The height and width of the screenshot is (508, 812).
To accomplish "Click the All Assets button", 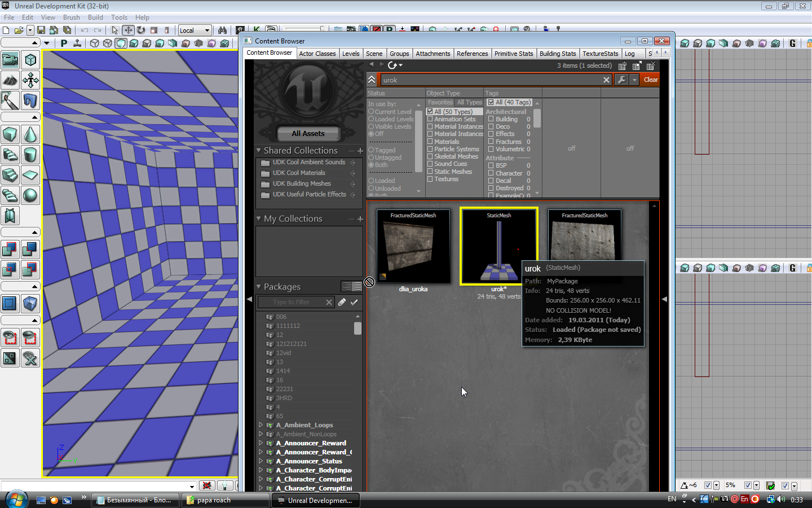I will (308, 133).
